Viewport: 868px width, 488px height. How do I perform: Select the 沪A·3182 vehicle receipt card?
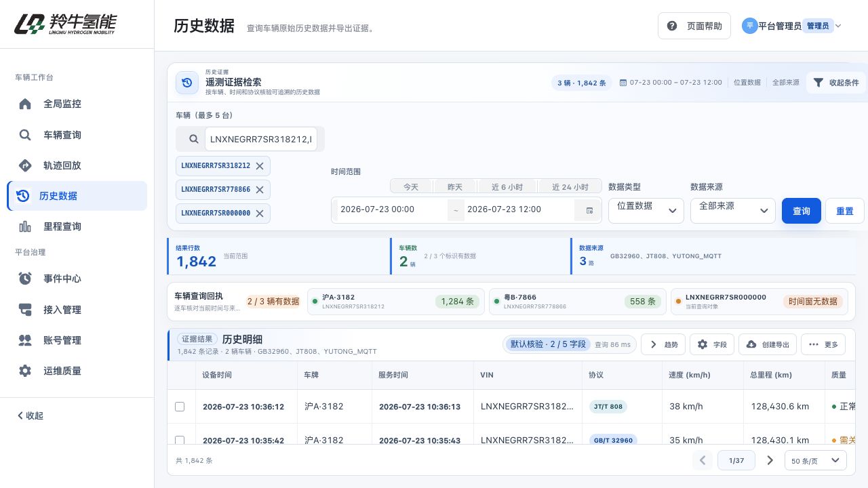(x=396, y=302)
